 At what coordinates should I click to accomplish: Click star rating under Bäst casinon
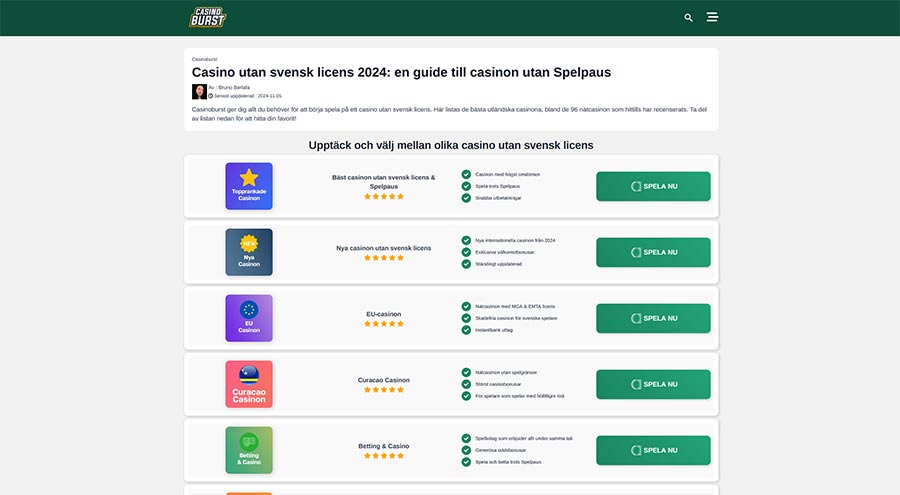pos(383,196)
